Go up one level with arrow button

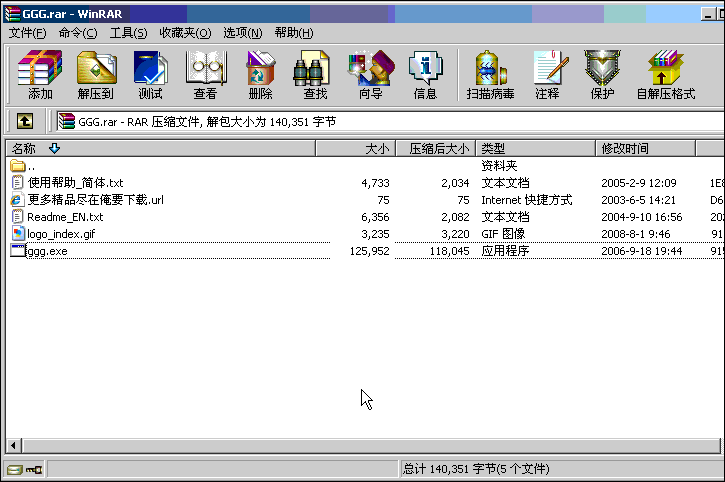[x=25, y=121]
